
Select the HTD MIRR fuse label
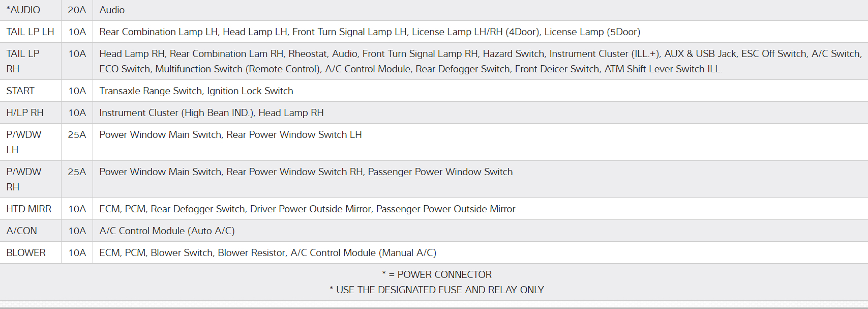[x=29, y=209]
